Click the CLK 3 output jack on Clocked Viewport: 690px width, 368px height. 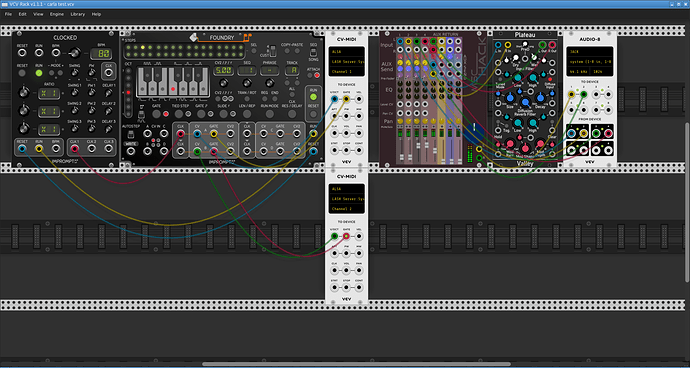(x=108, y=149)
